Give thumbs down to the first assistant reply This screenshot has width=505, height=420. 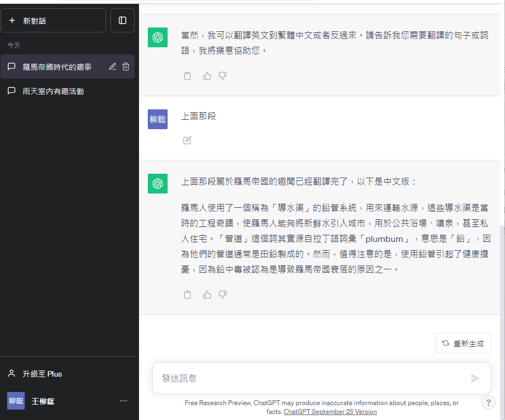(223, 76)
